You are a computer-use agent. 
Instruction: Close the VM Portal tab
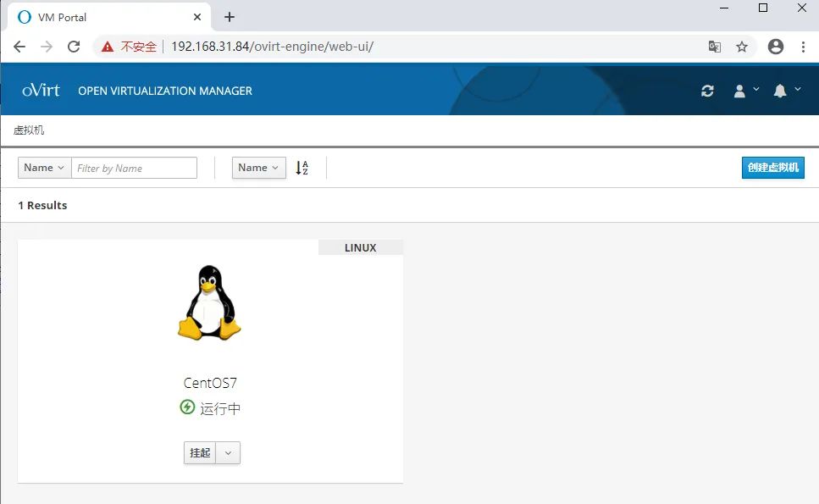click(196, 17)
